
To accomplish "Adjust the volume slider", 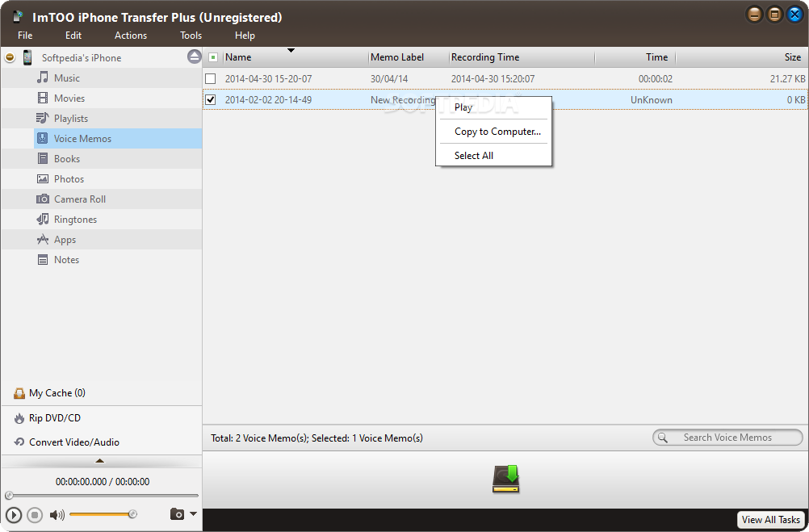I will click(103, 514).
